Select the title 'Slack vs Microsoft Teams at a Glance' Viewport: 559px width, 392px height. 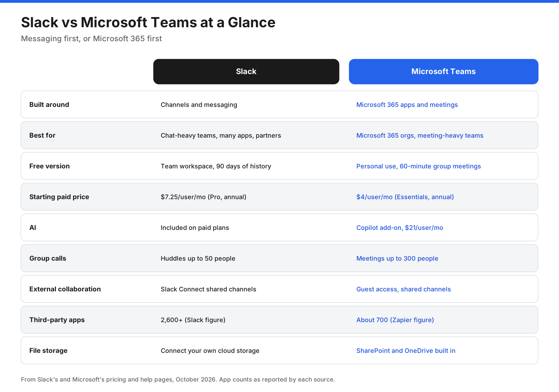coord(148,22)
